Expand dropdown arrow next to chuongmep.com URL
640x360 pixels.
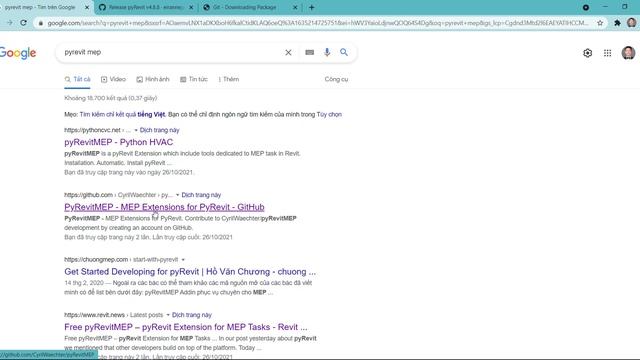(183, 260)
